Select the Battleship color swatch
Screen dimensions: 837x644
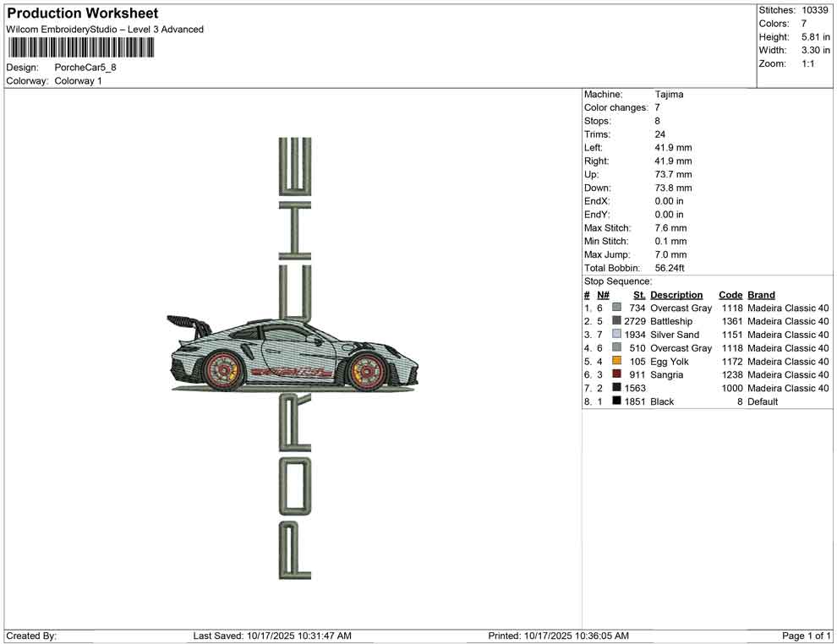coord(616,321)
